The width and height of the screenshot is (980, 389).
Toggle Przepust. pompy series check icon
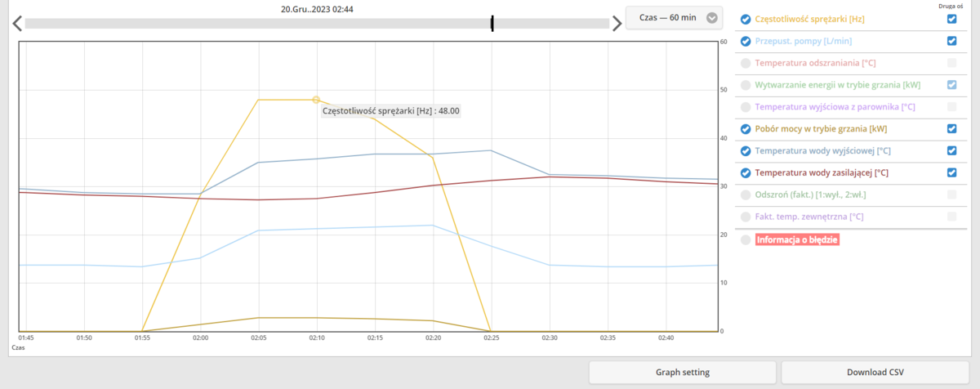745,41
